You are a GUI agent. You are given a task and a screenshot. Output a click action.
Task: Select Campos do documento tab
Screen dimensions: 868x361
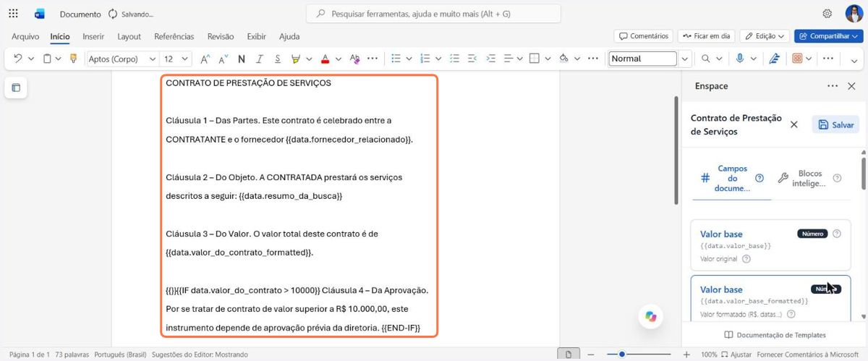coord(732,178)
